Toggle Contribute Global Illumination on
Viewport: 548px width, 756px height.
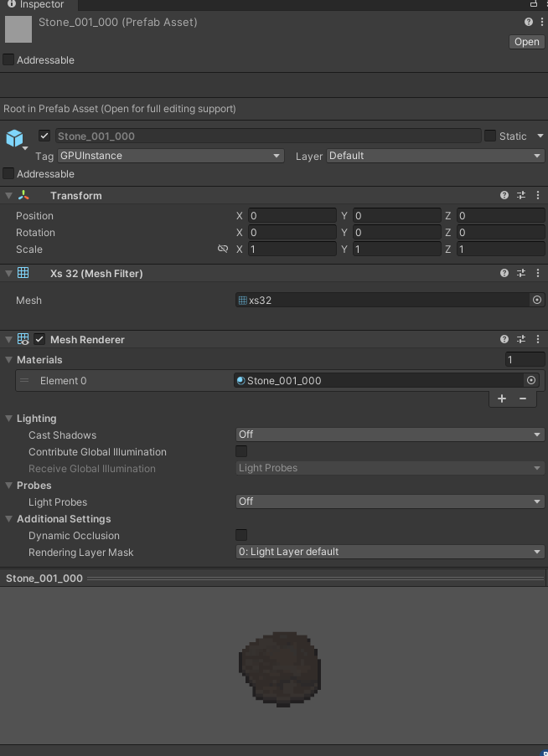pyautogui.click(x=241, y=451)
